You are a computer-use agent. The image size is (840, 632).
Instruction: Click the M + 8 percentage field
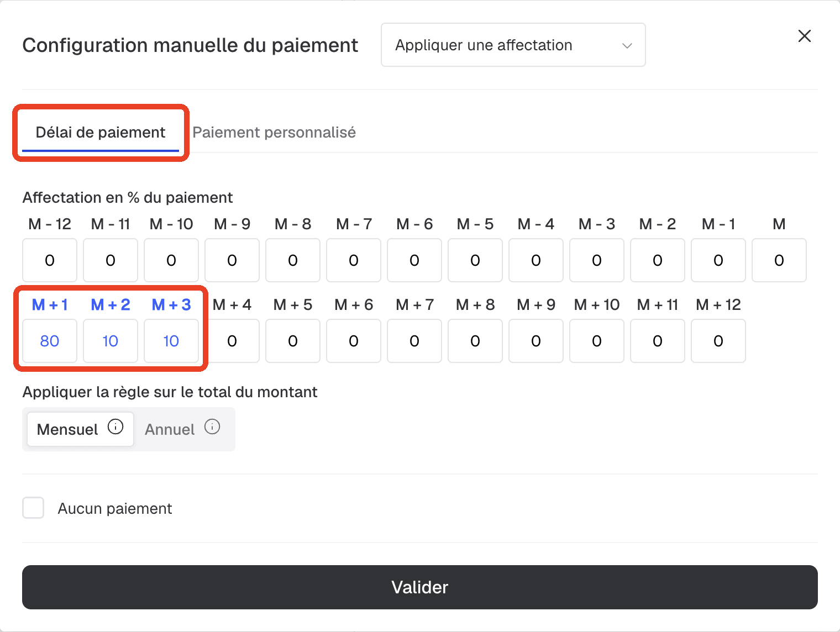click(x=475, y=341)
